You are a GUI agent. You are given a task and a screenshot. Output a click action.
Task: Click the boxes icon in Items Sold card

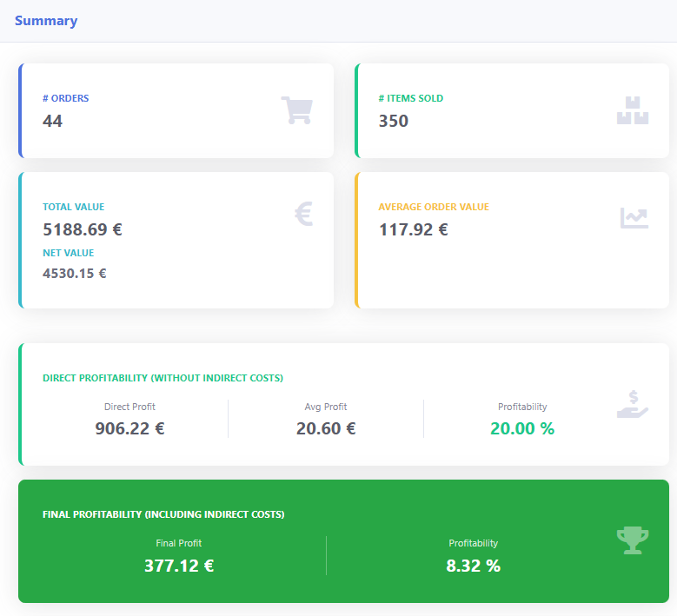point(633,110)
